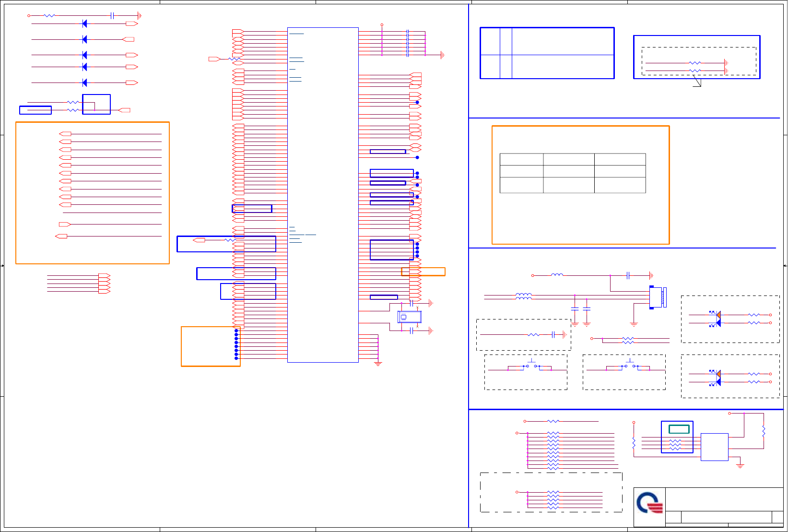Screen dimensions: 788x532
Task: Select the left push-button switch symbol
Action: 532,366
